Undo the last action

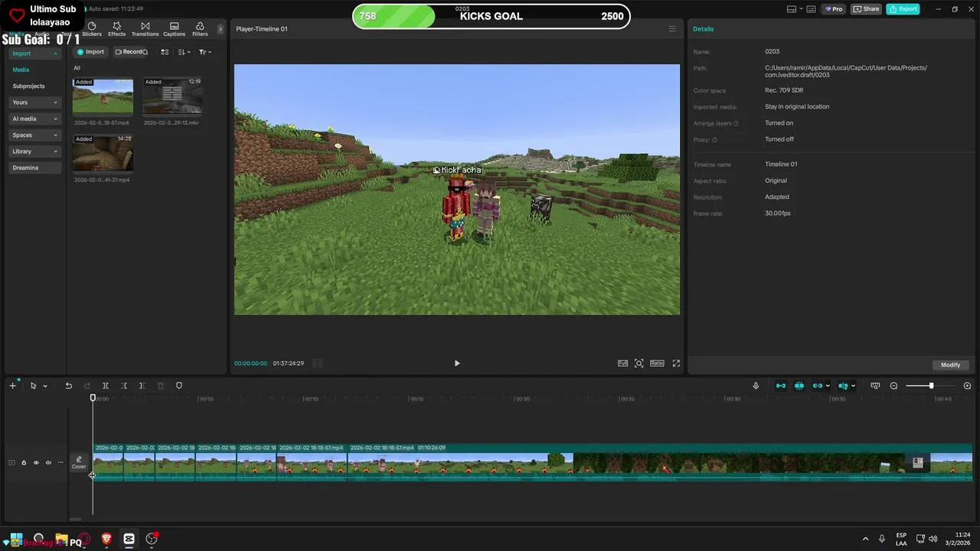click(68, 386)
